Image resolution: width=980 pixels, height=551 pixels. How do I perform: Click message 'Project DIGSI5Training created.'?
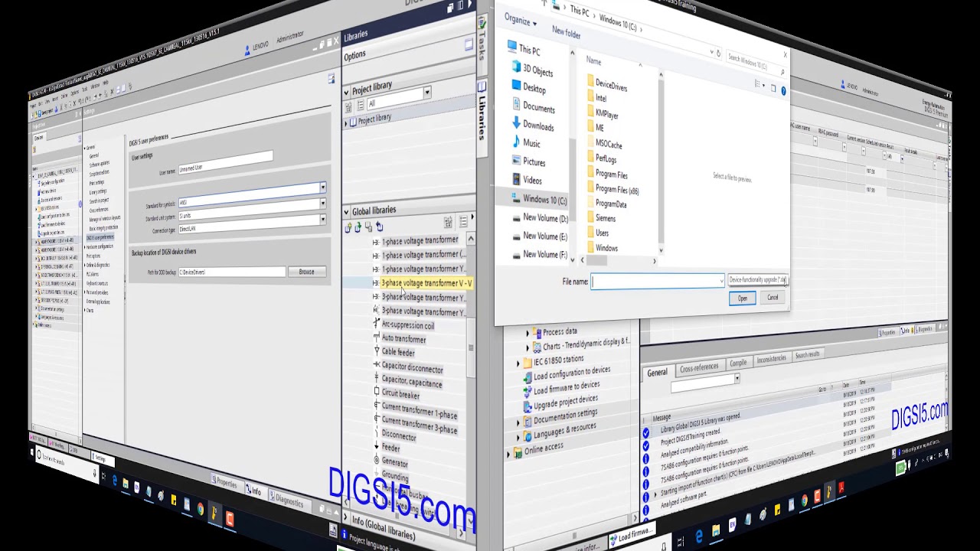coord(691,435)
